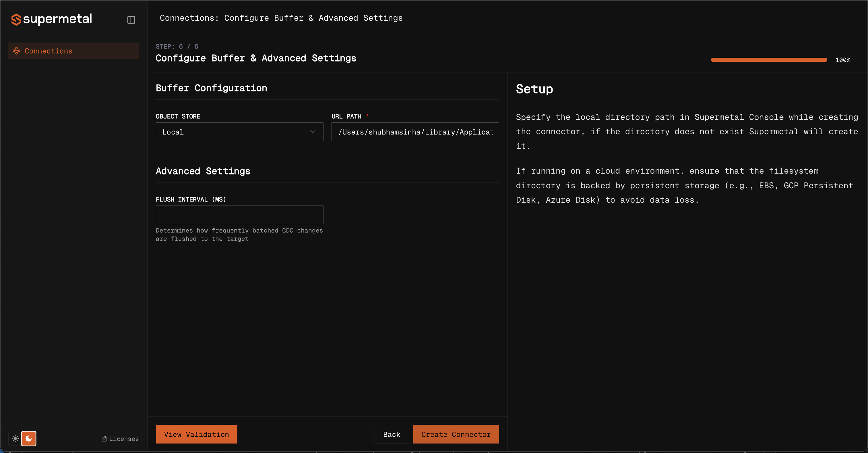
Task: Click the Back button
Action: (x=392, y=434)
